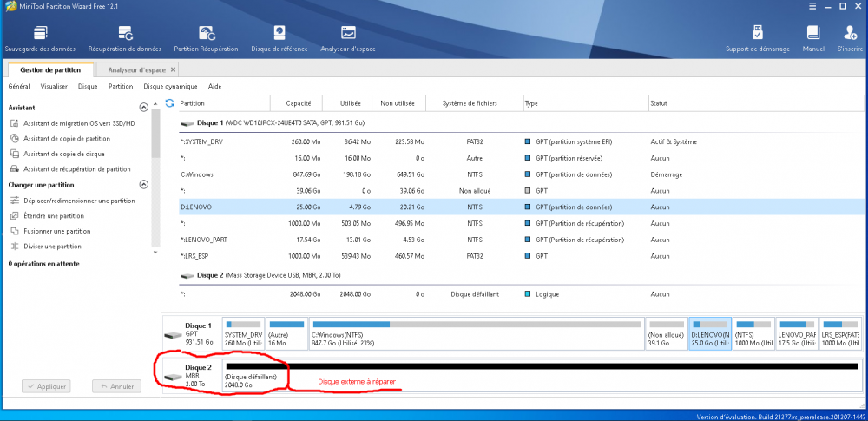Start Assistant de migration OS vers SSD/HD
Screen dimensions: 868x421
[x=79, y=123]
